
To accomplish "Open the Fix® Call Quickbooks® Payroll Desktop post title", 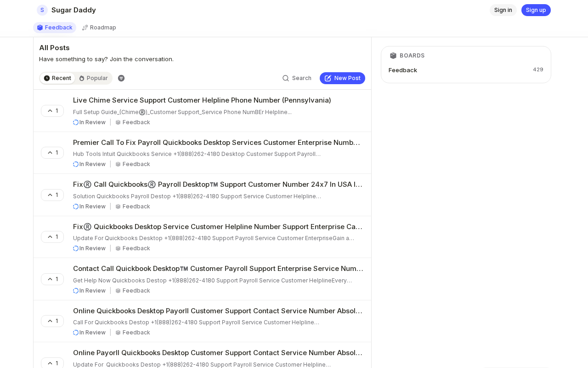I will point(218,184).
